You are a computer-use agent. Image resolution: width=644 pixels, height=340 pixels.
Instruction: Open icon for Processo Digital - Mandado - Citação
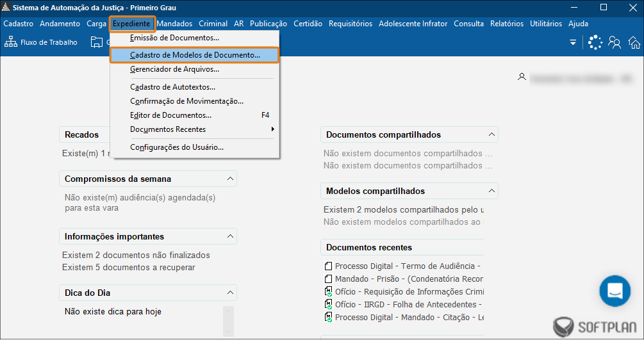pyautogui.click(x=328, y=317)
